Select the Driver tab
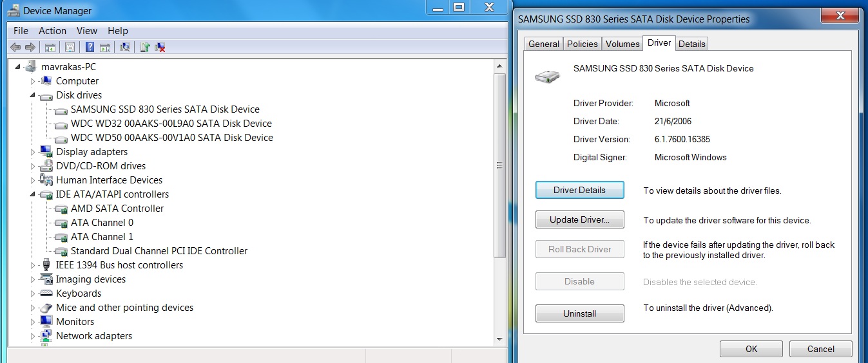The height and width of the screenshot is (363, 868). 659,42
